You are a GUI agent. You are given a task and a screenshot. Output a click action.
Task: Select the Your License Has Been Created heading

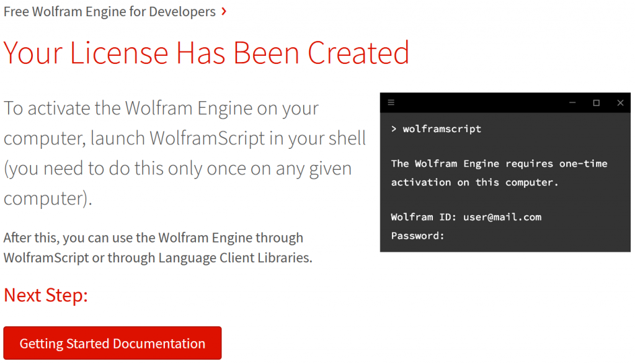click(x=206, y=53)
